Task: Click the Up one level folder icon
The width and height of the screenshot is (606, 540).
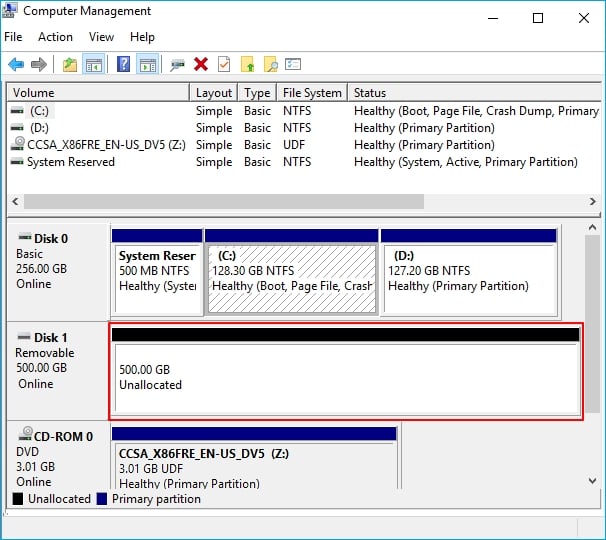Action: point(69,64)
